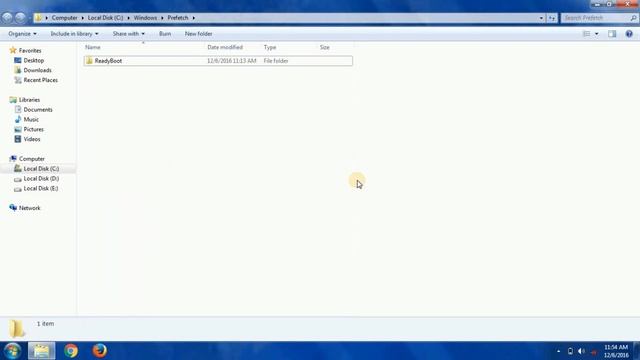
Task: Expand arrow after Windows breadcrumb
Action: click(162, 18)
